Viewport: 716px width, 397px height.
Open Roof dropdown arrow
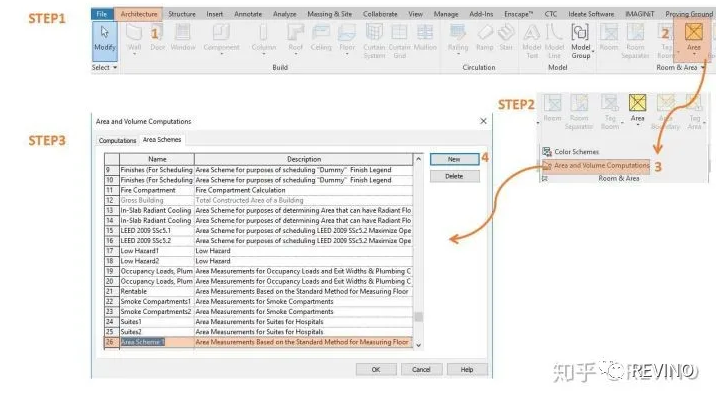click(295, 54)
